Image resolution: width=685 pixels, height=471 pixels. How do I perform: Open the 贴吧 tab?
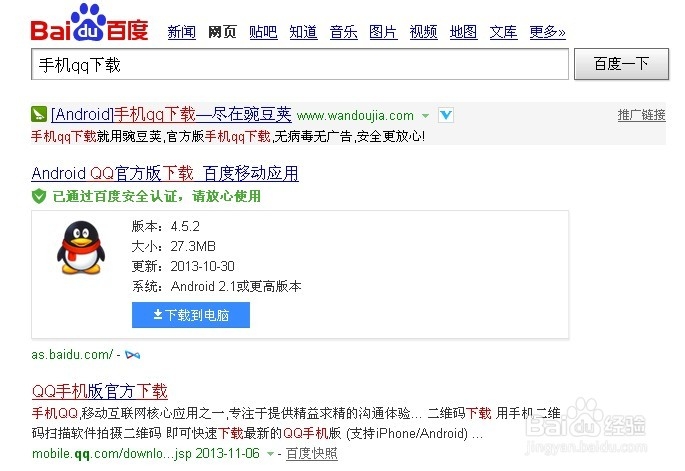(263, 32)
